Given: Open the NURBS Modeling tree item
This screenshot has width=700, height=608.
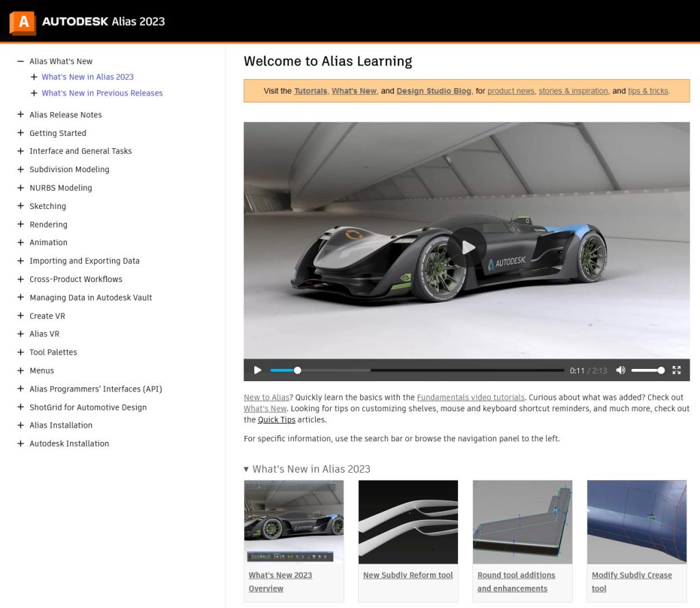Looking at the screenshot, I should pos(61,188).
